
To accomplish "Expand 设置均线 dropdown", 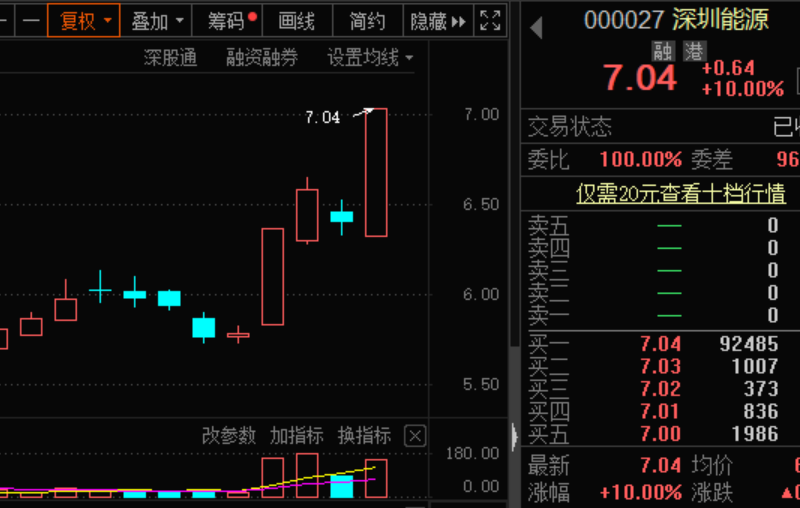I will (370, 58).
